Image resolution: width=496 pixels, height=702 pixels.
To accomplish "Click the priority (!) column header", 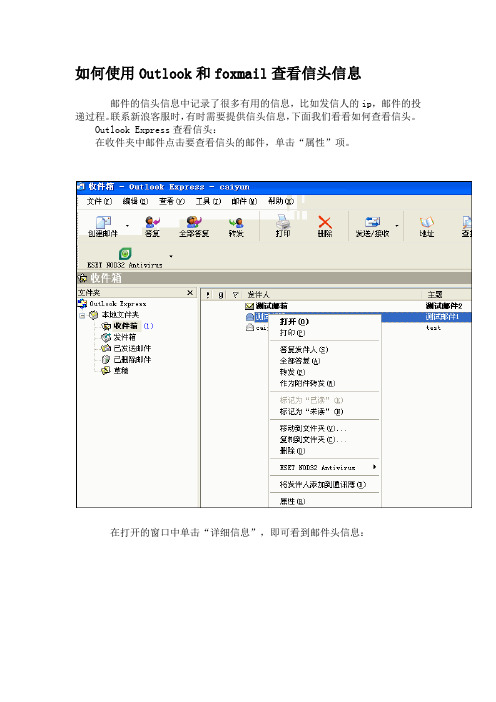I will point(208,295).
